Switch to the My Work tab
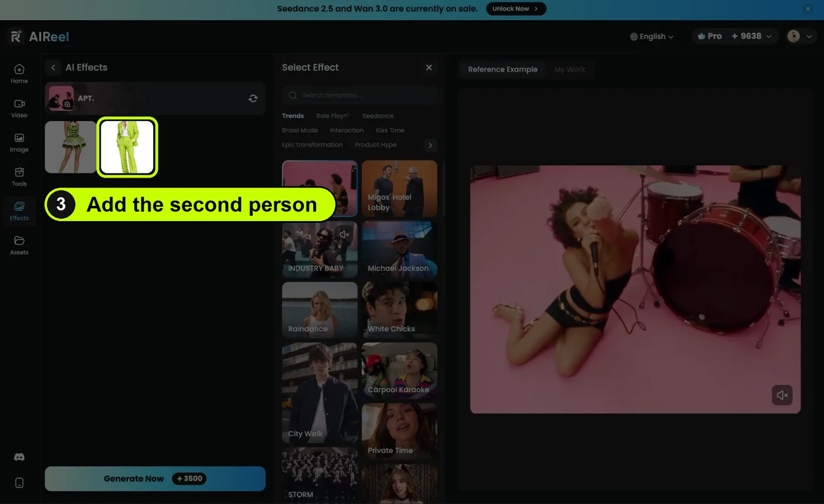824x504 pixels. point(570,69)
